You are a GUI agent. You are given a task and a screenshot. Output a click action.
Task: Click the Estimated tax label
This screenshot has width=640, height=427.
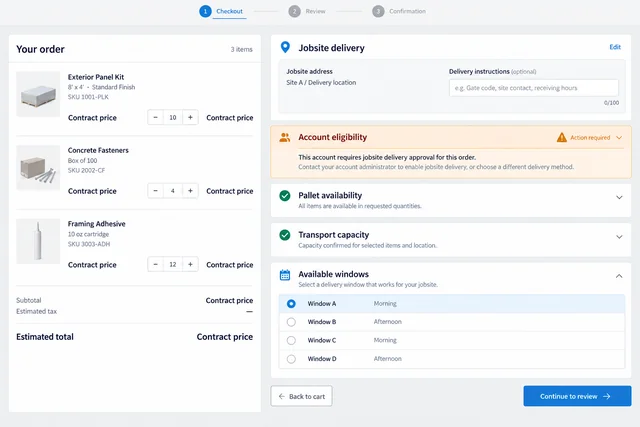36,311
